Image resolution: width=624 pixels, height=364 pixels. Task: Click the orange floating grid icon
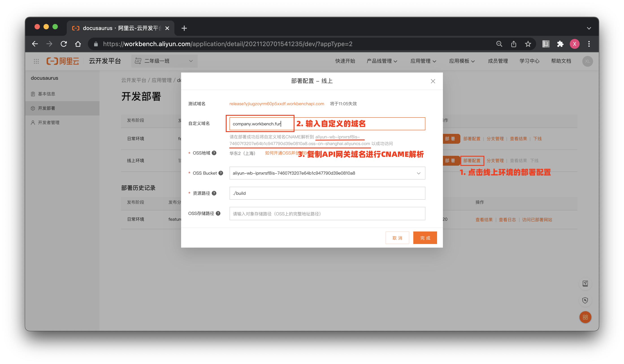585,317
